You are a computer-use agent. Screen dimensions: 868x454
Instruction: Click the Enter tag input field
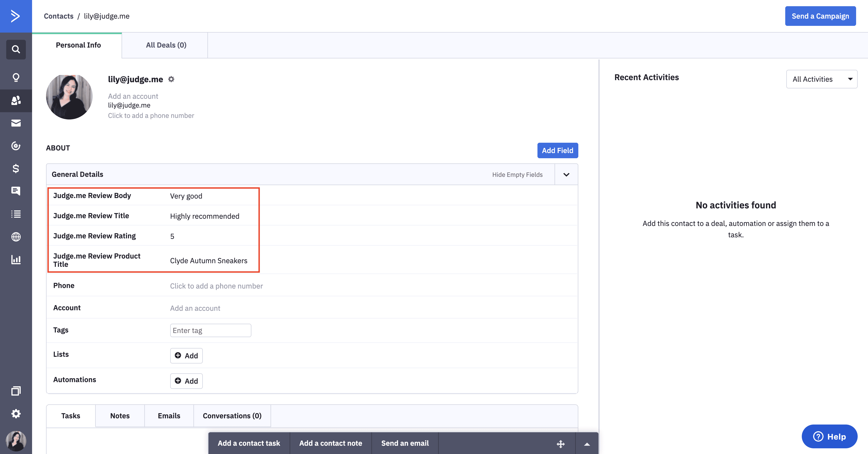pyautogui.click(x=210, y=330)
